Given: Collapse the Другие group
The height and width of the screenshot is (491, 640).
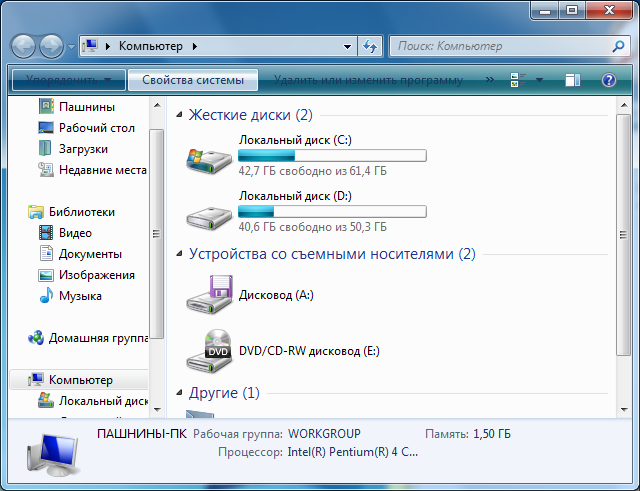Looking at the screenshot, I should [180, 393].
